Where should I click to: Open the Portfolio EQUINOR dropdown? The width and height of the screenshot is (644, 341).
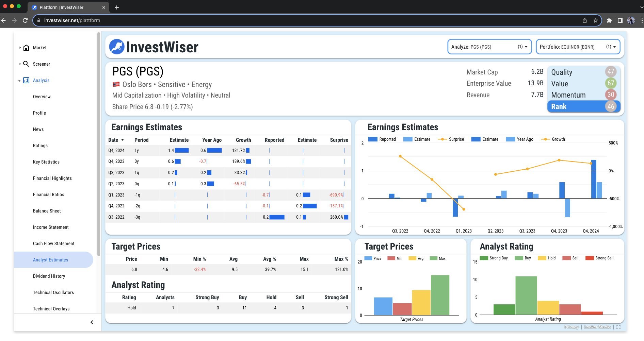(578, 47)
